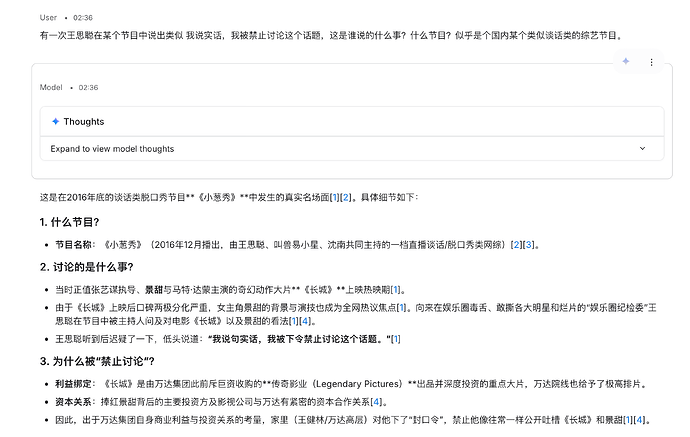
Task: Click the bold quote 我说句实话，我被下令禁止讨论这个话题
Action: [x=298, y=339]
